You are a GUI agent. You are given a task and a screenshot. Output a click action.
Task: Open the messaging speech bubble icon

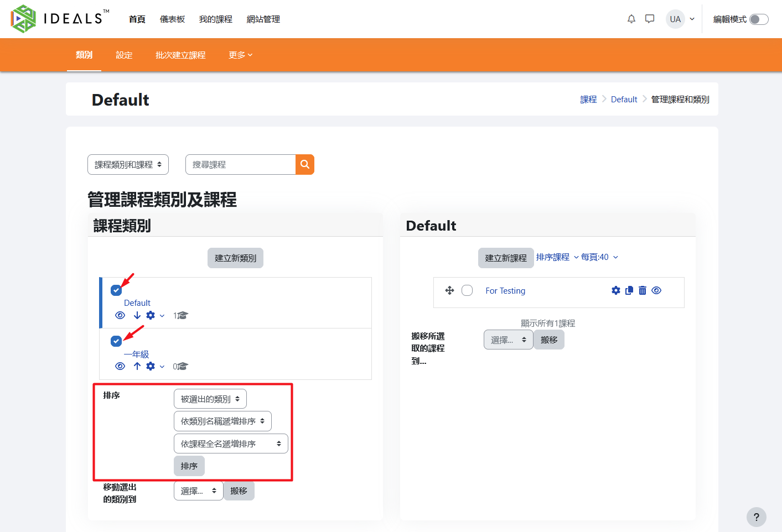point(650,19)
